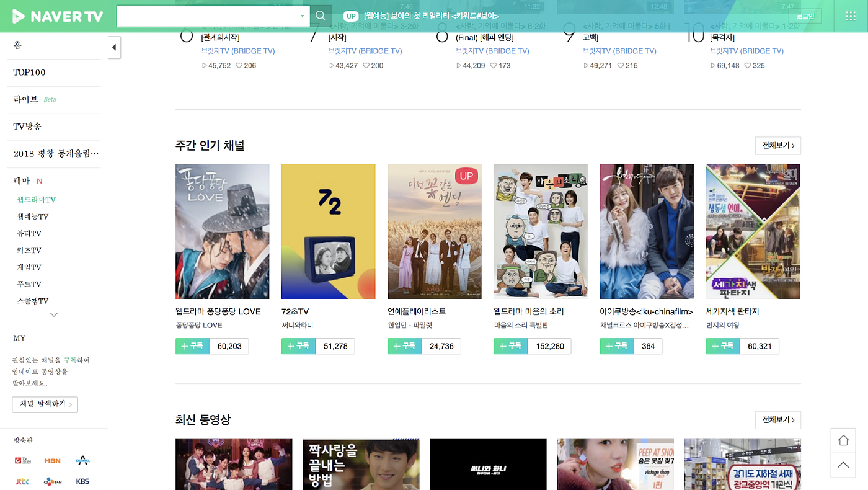Viewport: 868px width, 490px height.
Task: Open 세가지색 판타지 channel poster
Action: [x=753, y=231]
